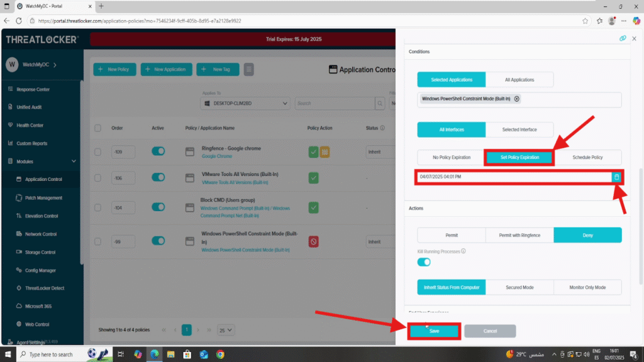Click New Tag button

(218, 69)
